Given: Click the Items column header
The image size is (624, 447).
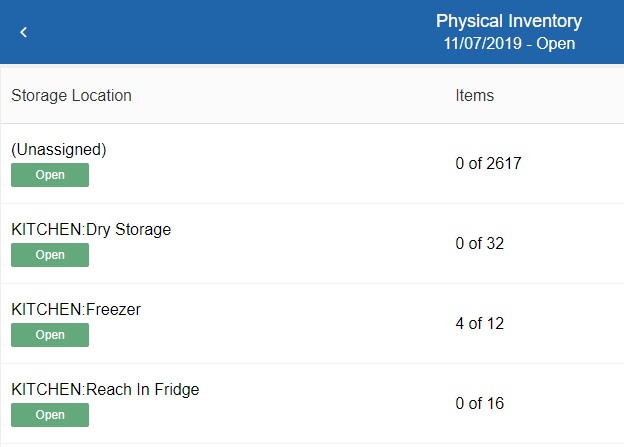Looking at the screenshot, I should tap(474, 96).
